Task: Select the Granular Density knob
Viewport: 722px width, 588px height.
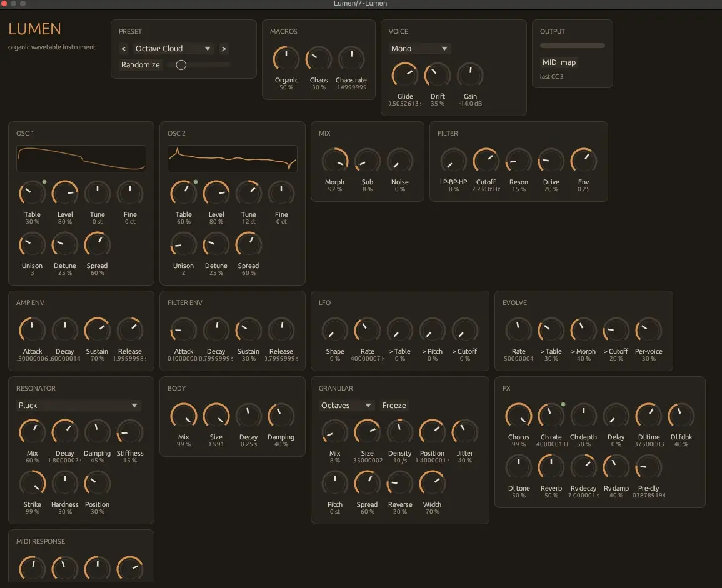Action: pyautogui.click(x=399, y=432)
